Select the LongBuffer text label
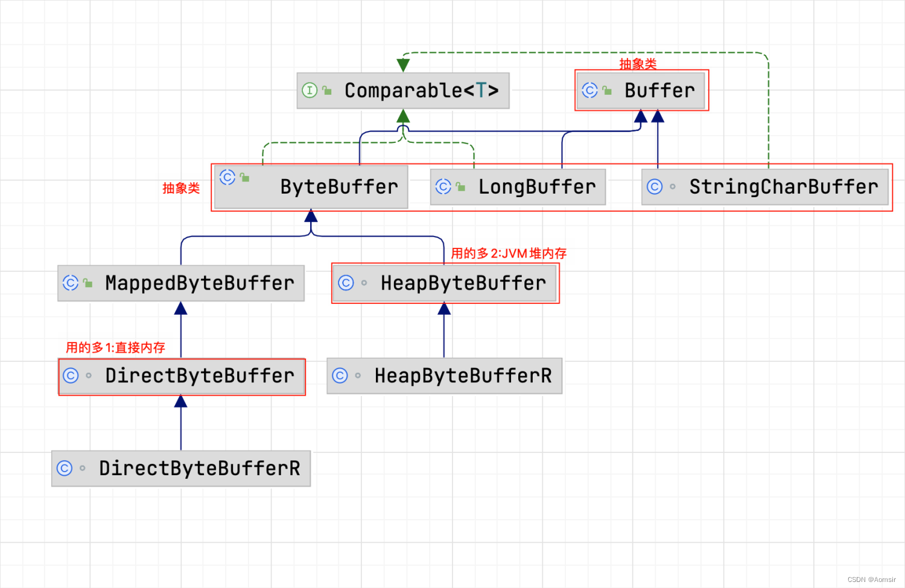Viewport: 905px width, 588px height. pos(537,187)
